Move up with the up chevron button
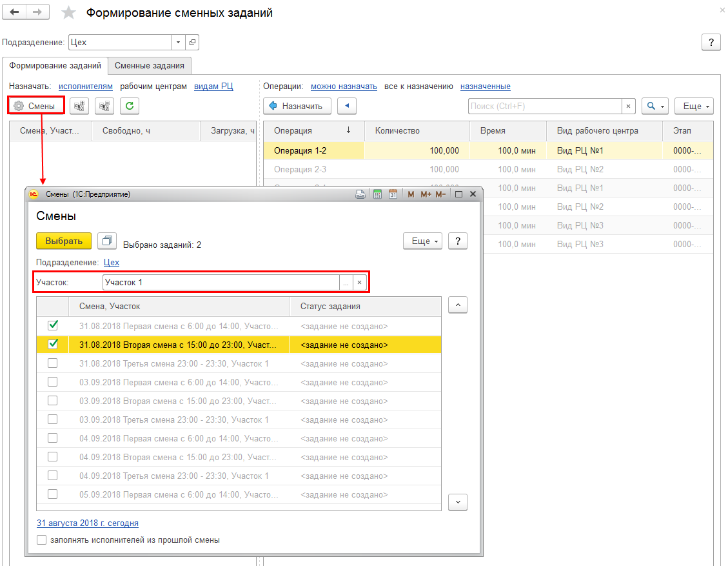 (458, 305)
